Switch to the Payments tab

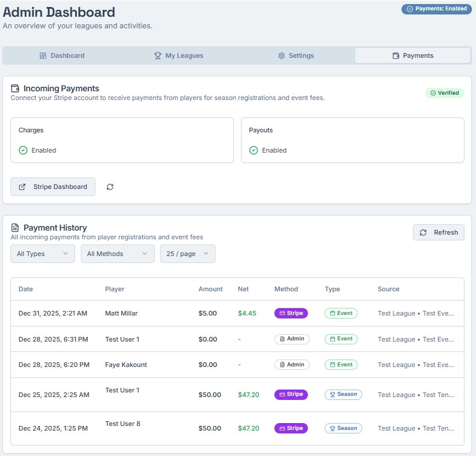[x=412, y=55]
